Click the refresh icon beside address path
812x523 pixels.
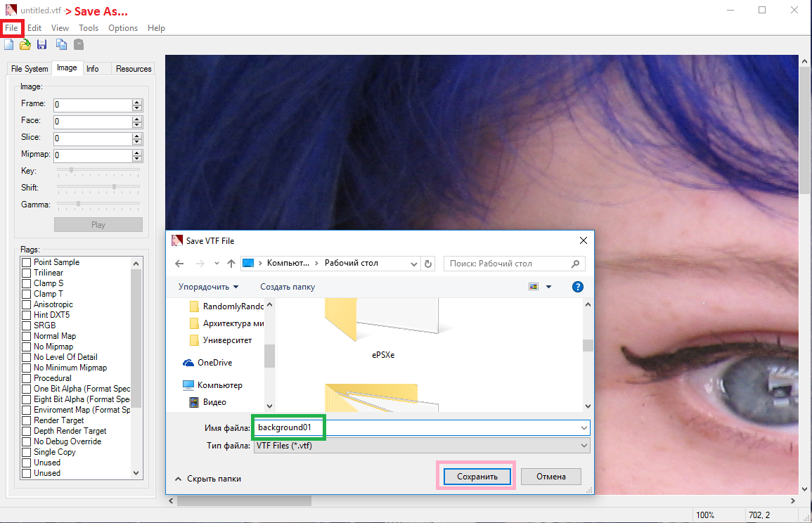(428, 264)
